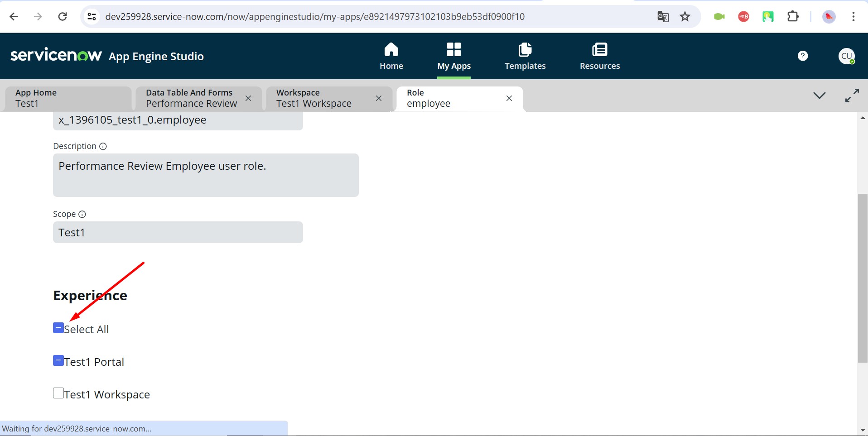Bookmark this page with the star icon
This screenshot has height=436, width=868.
pyautogui.click(x=685, y=17)
